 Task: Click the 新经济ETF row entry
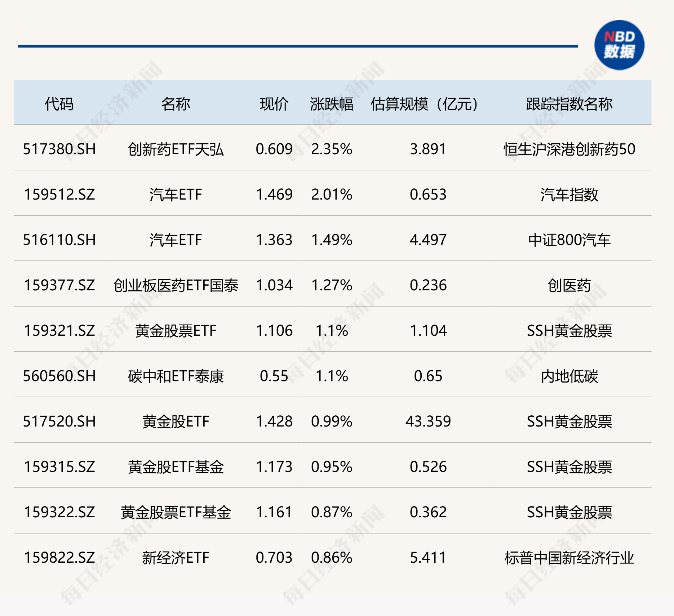coord(174,558)
